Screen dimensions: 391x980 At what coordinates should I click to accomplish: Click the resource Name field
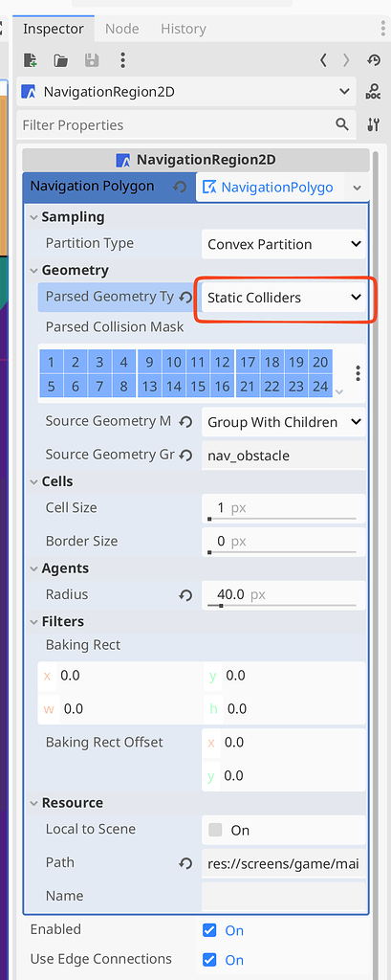[x=284, y=896]
